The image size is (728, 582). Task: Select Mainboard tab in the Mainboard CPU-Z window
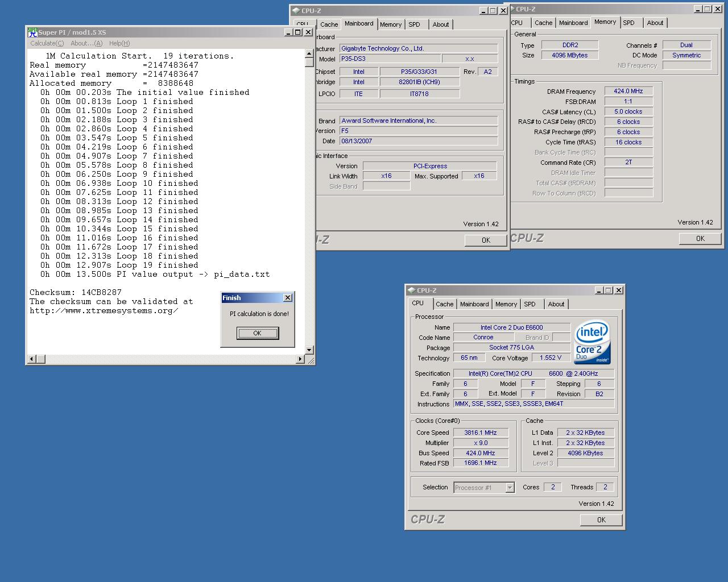point(359,23)
